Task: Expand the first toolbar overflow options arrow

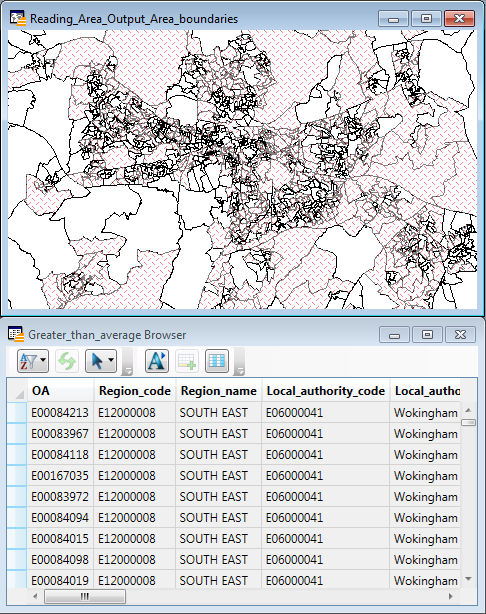Action: pos(128,370)
